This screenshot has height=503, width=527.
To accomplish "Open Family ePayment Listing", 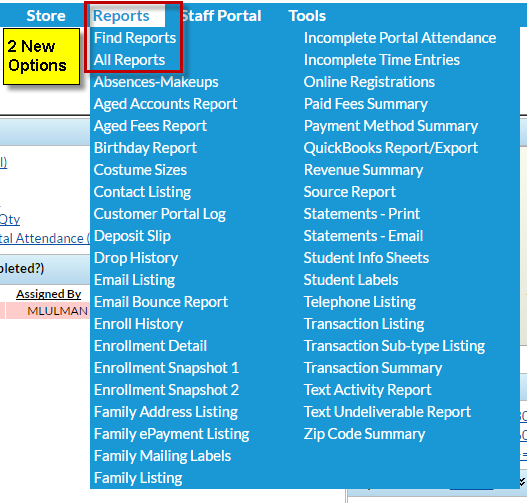I will click(x=171, y=434).
